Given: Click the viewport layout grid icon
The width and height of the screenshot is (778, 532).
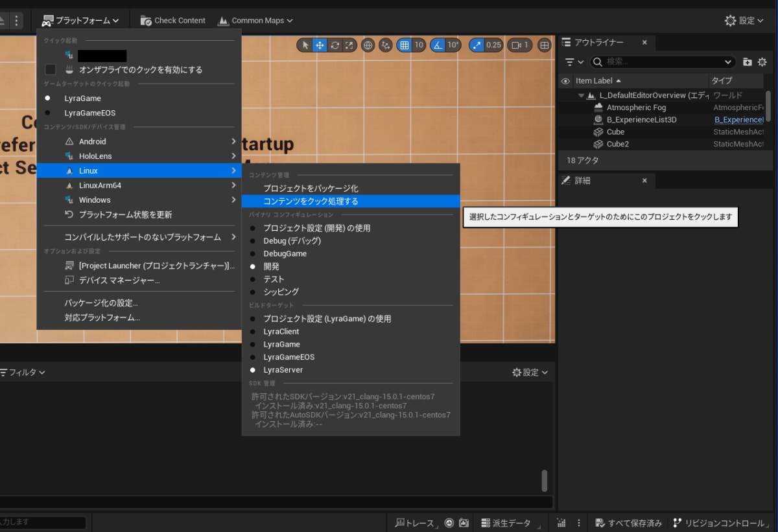Looking at the screenshot, I should tap(545, 45).
